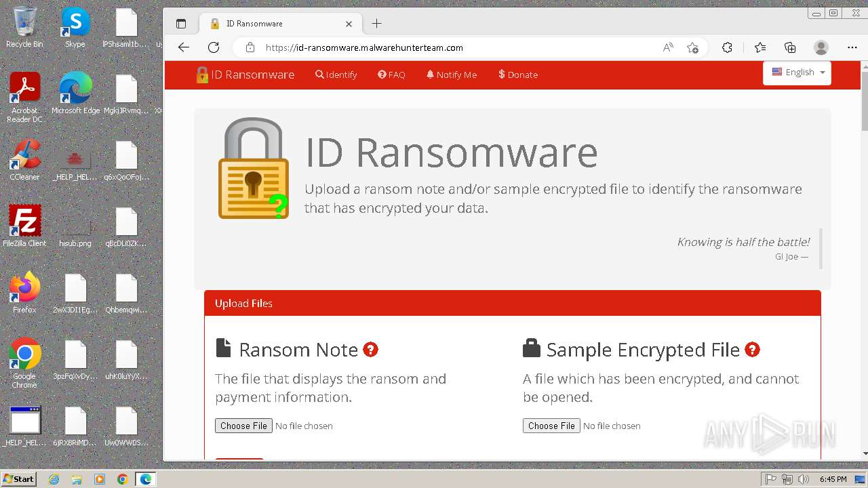Open File Explorer from taskbar
Screen dimensions: 868x488
77,479
